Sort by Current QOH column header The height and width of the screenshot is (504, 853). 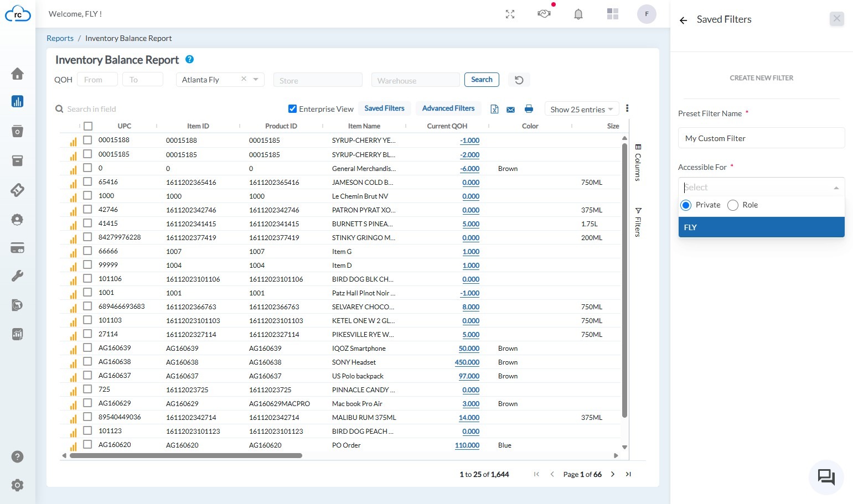pyautogui.click(x=447, y=126)
